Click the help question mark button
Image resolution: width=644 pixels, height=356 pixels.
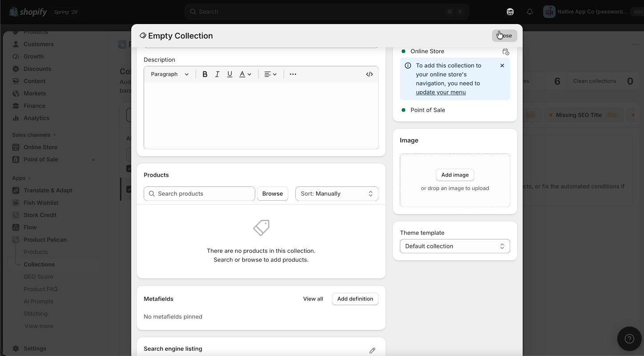(629, 339)
